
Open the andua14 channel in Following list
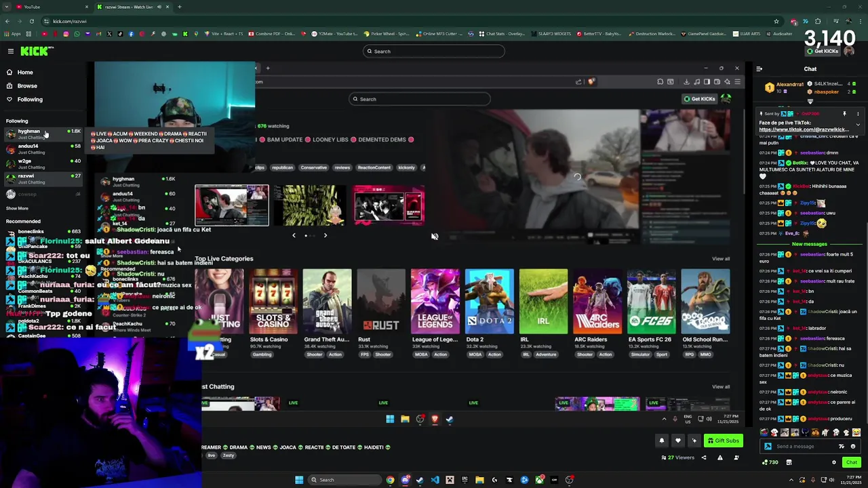[x=42, y=148]
